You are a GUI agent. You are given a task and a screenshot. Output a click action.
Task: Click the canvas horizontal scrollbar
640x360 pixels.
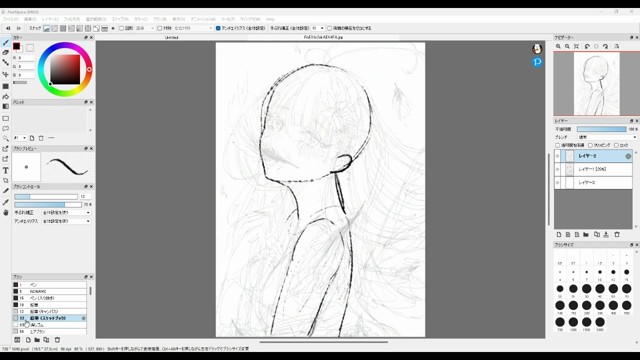[323, 342]
